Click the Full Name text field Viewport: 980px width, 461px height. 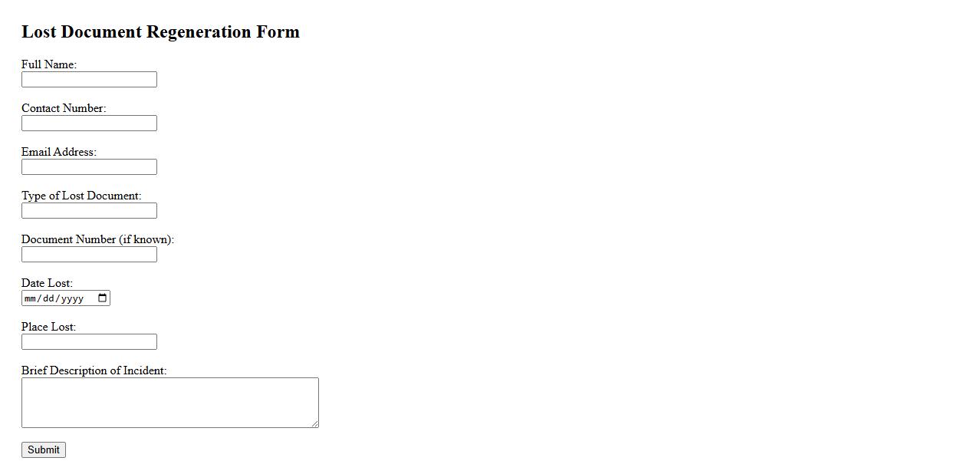pyautogui.click(x=89, y=80)
